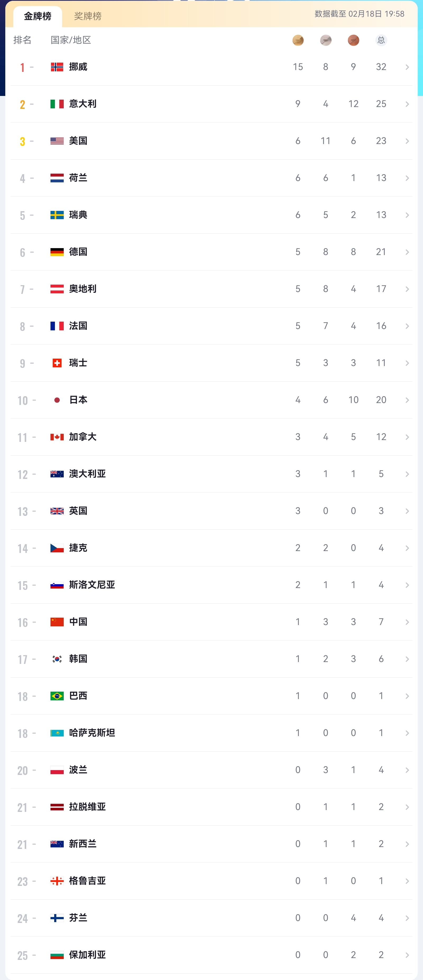Open the 意大利 country name link

82,104
